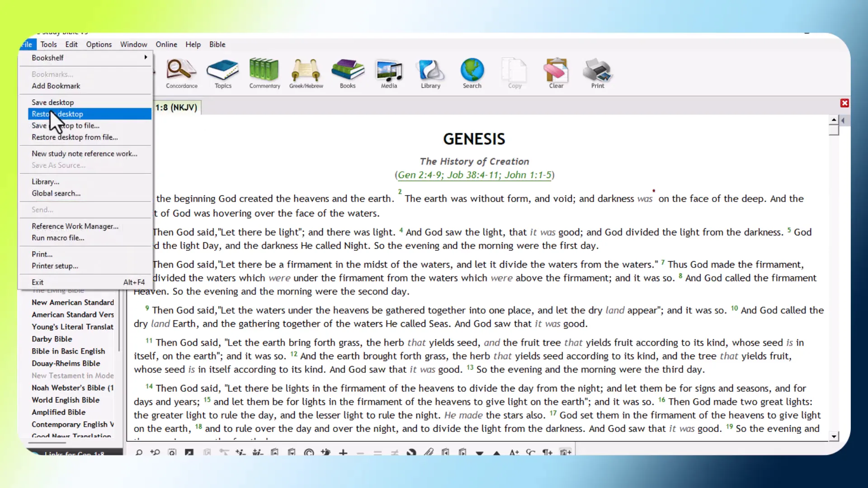This screenshot has height=488, width=868.
Task: Click the GENESIS heading
Action: coord(474,139)
